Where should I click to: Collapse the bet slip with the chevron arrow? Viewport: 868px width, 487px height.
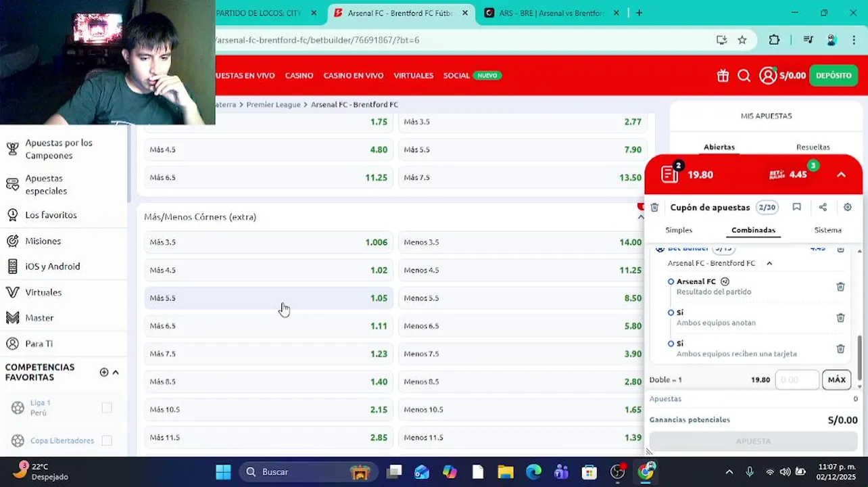pyautogui.click(x=841, y=175)
